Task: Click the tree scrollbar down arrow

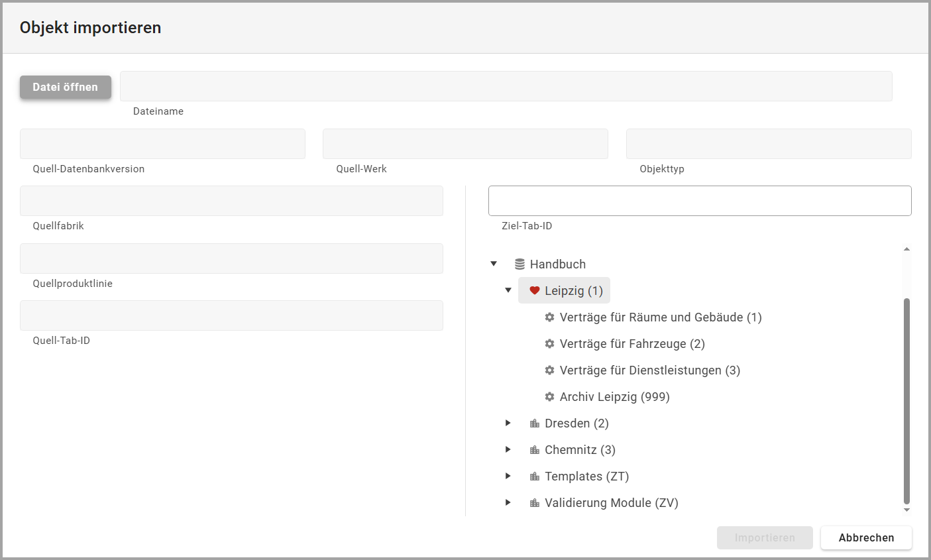Action: pos(906,510)
